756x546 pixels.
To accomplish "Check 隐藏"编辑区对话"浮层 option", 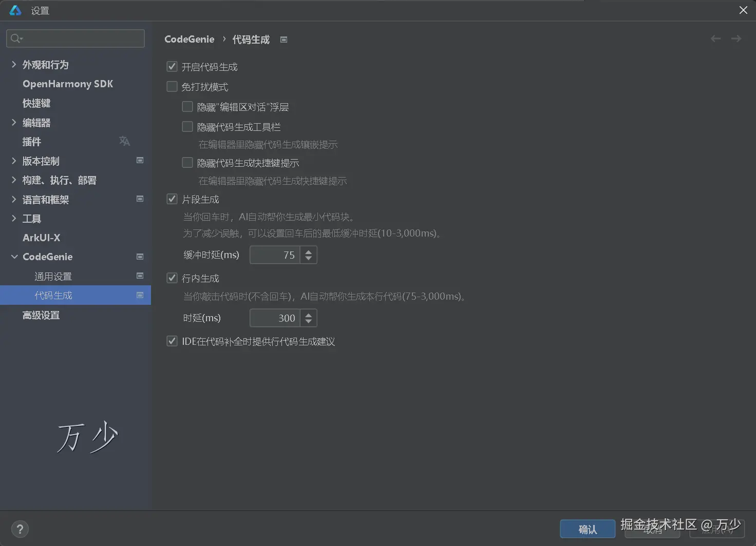I will (x=187, y=107).
